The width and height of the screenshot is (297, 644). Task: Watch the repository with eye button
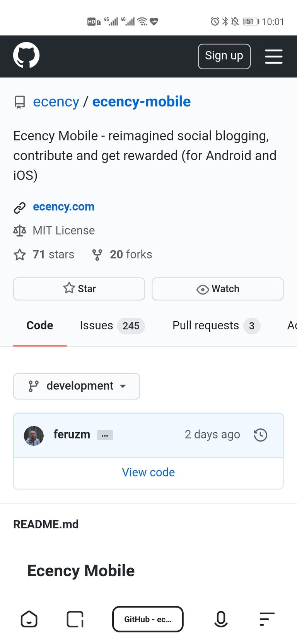tap(218, 289)
